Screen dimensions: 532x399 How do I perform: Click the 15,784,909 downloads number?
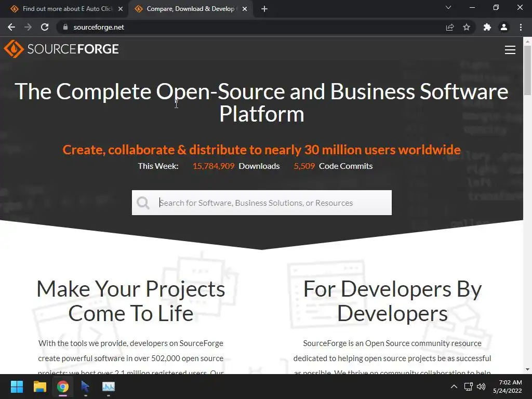pos(214,166)
